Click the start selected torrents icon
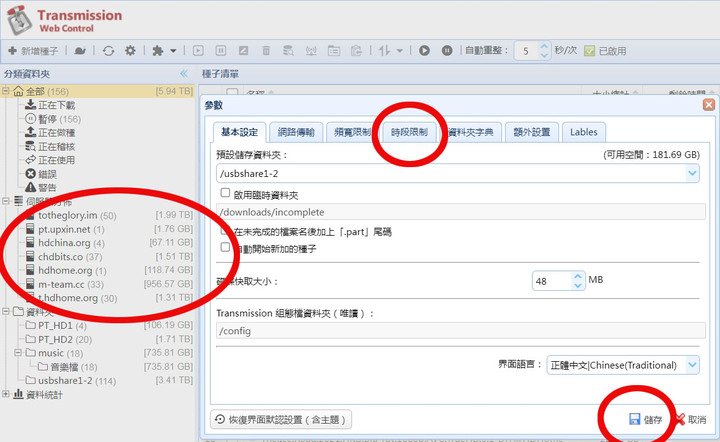The height and width of the screenshot is (442, 720). coord(198,51)
